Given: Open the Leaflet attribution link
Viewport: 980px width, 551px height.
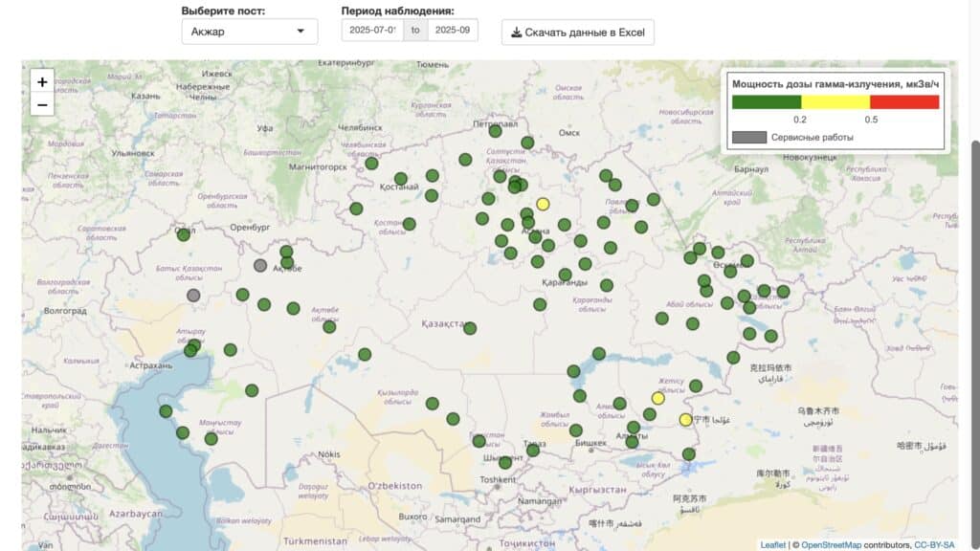Looking at the screenshot, I should tap(772, 544).
